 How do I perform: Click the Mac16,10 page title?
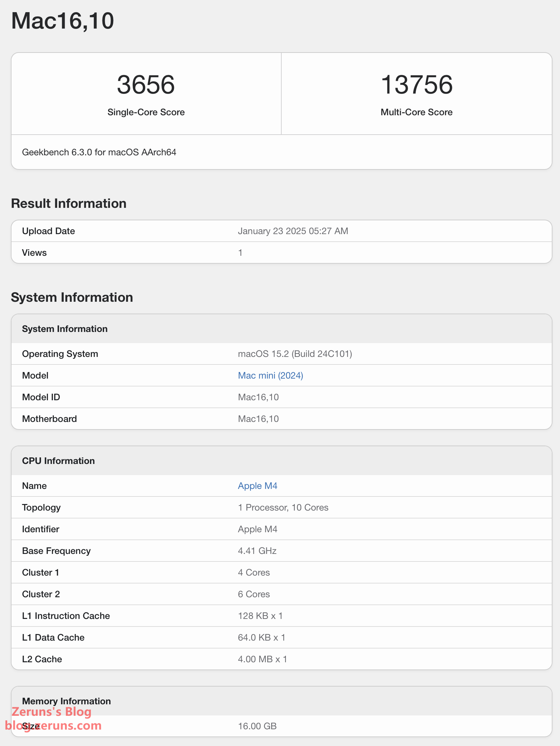tap(62, 21)
